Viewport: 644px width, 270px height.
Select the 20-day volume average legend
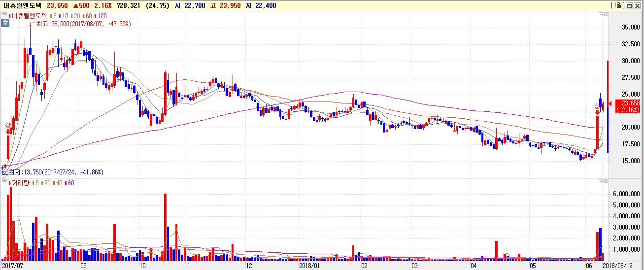[47, 183]
